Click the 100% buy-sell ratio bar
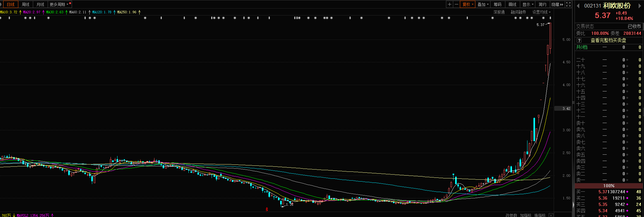Image resolution: width=644 pixels, height=217 pixels. [x=609, y=186]
